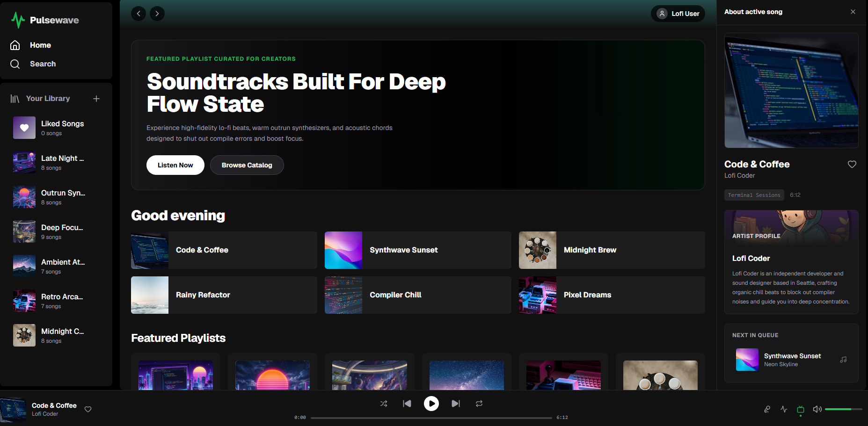Click the Code & Coffee album art in side panel
The height and width of the screenshot is (426, 868).
coord(791,90)
